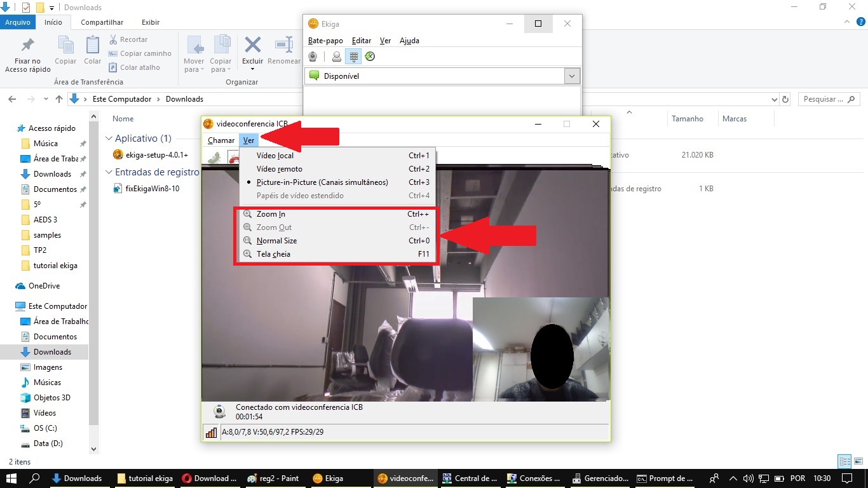Click the green phone call icon
Viewport: 868px width, 488px height.
click(x=214, y=158)
